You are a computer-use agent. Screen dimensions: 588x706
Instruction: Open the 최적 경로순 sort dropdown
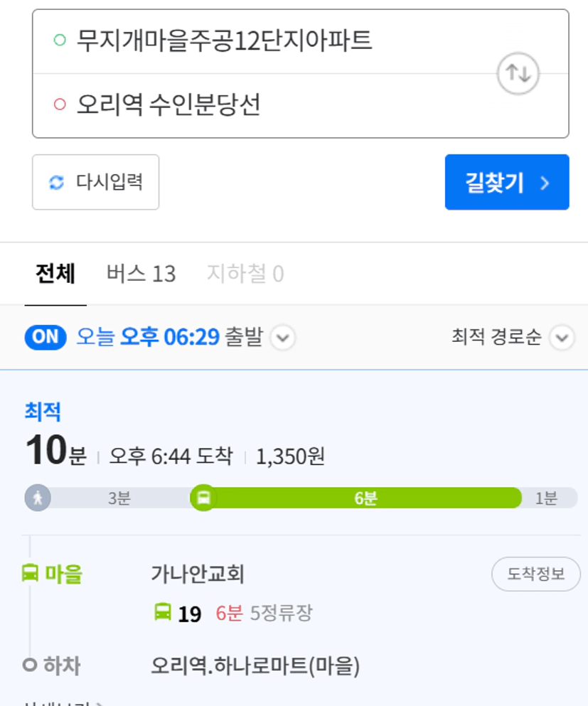click(513, 337)
